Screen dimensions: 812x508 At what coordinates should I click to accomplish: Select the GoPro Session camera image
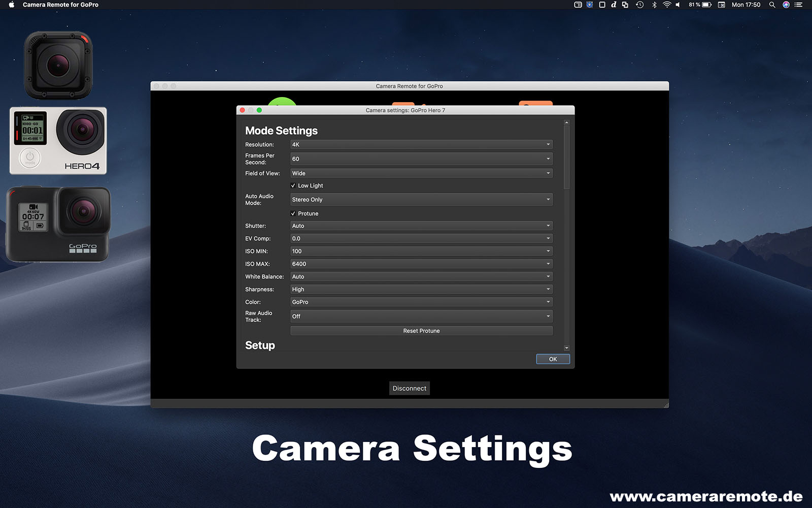(x=58, y=66)
